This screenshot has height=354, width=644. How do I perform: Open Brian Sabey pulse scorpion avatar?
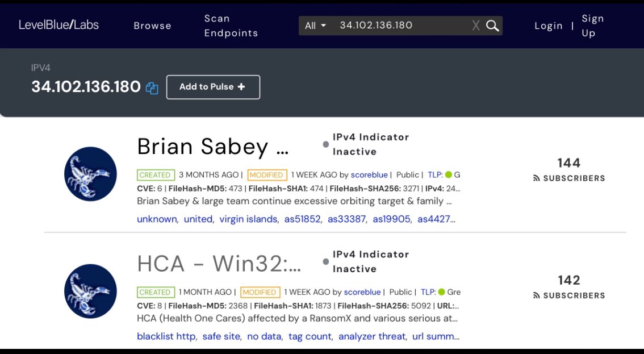click(x=90, y=174)
